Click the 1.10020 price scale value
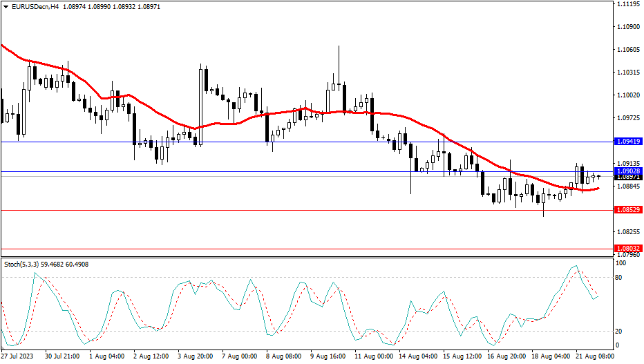Viewport: 644px width, 364px height. tap(627, 95)
